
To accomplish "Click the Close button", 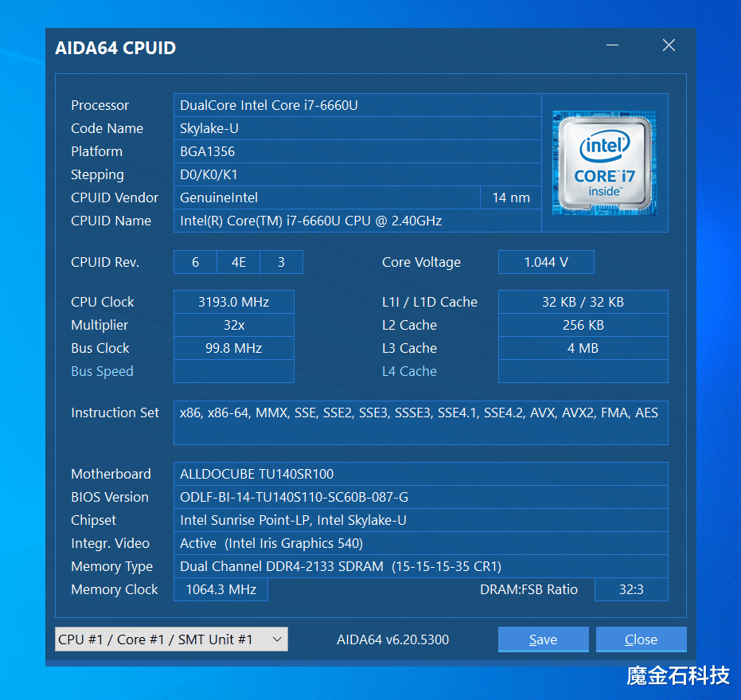I will (x=642, y=639).
